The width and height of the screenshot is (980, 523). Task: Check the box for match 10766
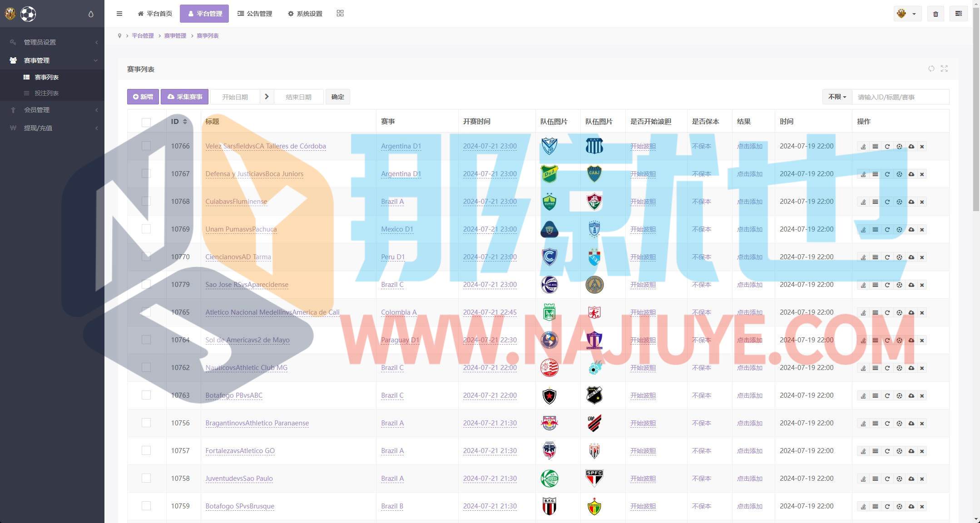pyautogui.click(x=146, y=146)
